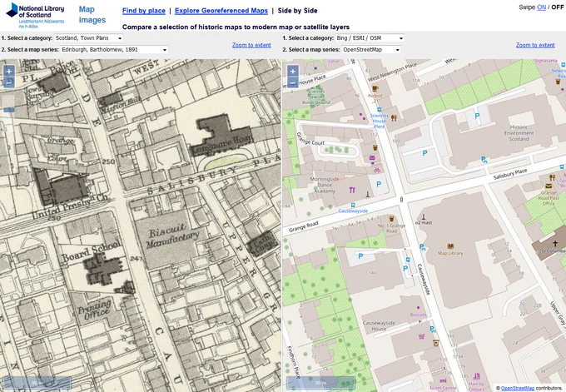Click the St Columba church cross icon

pyautogui.click(x=555, y=245)
